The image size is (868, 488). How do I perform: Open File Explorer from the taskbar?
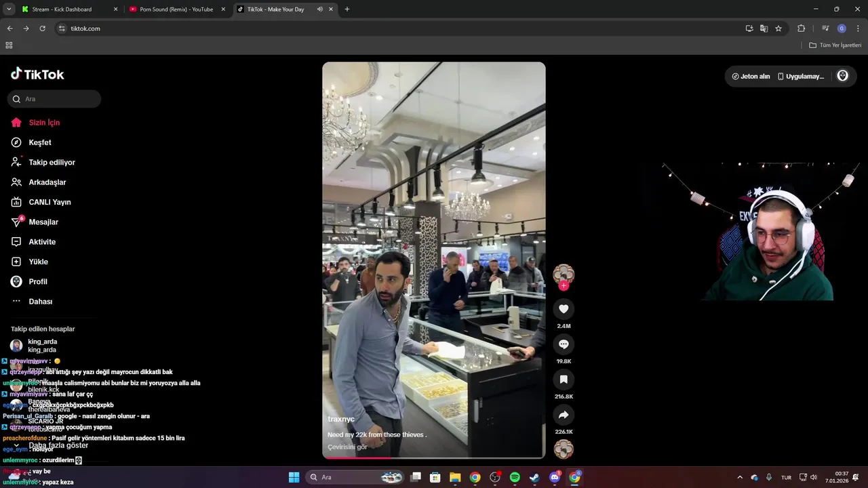click(x=455, y=477)
